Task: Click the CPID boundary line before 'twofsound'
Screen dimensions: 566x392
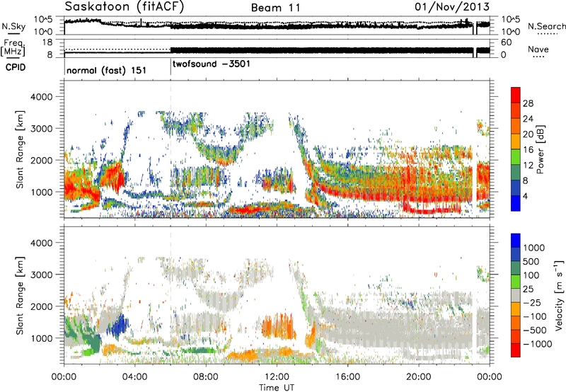Action: coord(171,67)
